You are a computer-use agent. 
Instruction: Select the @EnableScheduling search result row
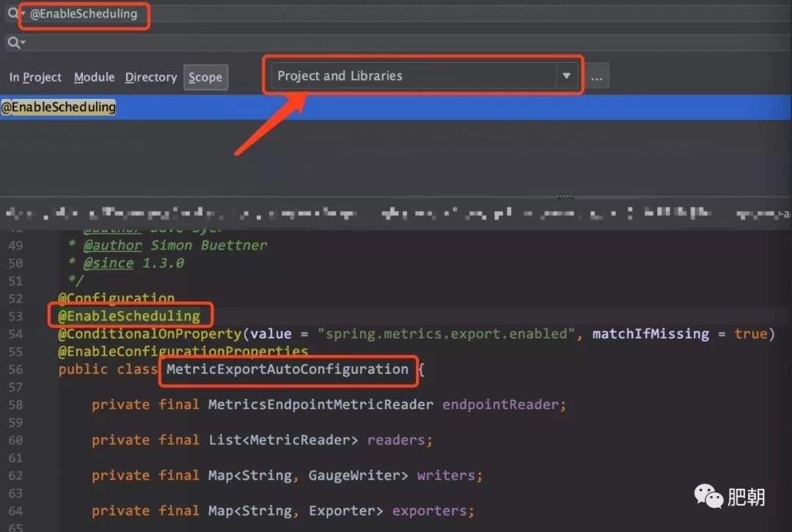(x=396, y=107)
